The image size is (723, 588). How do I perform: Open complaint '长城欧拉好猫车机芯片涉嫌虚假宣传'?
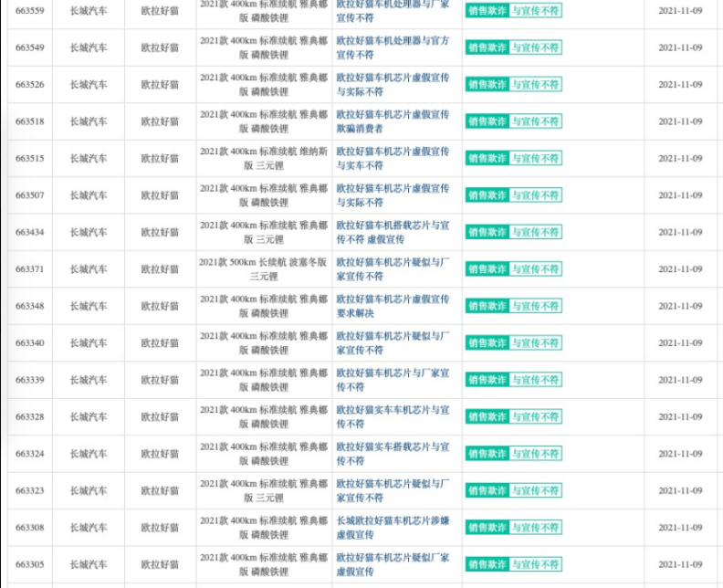pyautogui.click(x=393, y=527)
